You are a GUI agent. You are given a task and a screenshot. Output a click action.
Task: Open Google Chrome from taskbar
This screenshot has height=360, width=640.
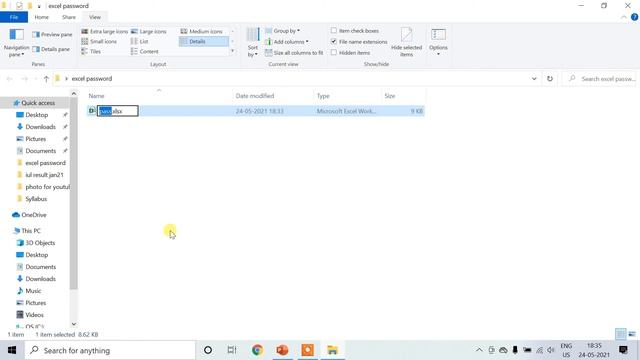pyautogui.click(x=258, y=350)
